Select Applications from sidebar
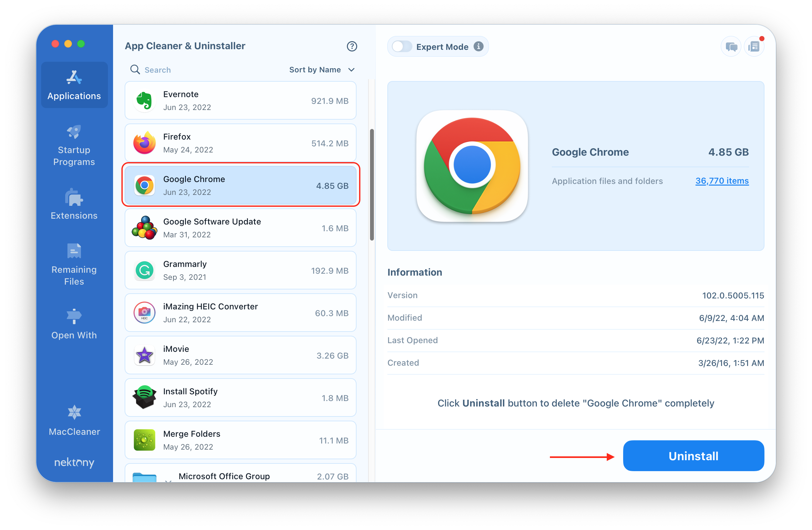 click(75, 85)
